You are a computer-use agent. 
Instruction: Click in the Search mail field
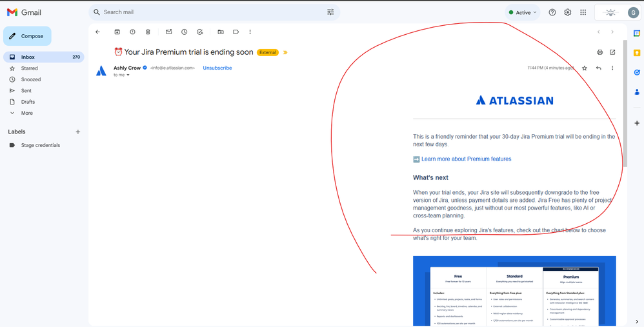pyautogui.click(x=214, y=12)
